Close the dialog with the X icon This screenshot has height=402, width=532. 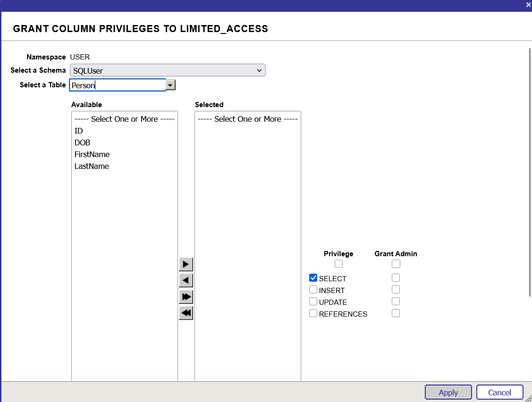coord(528,5)
